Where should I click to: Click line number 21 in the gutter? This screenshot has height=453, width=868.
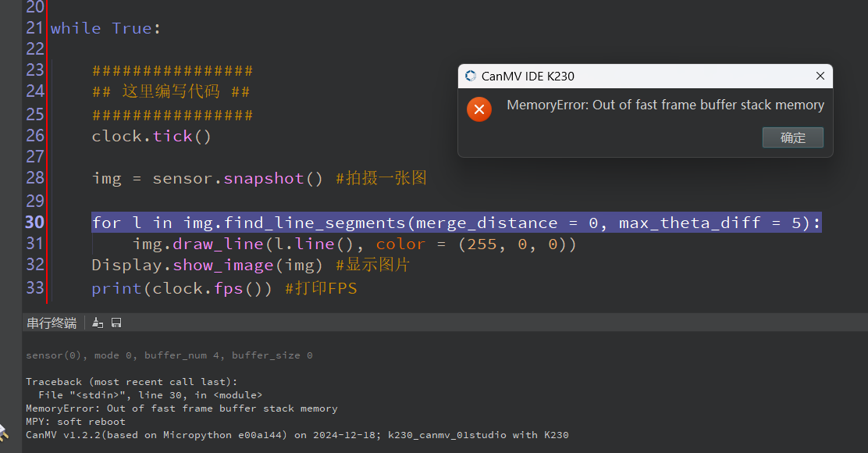coord(34,28)
